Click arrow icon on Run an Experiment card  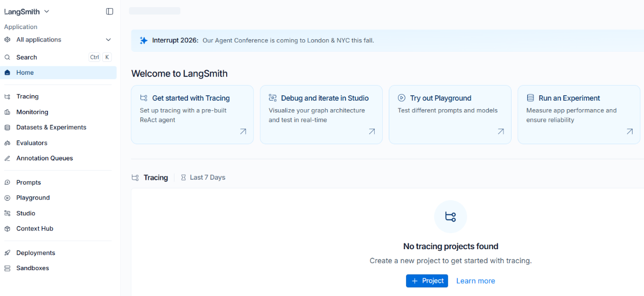629,131
